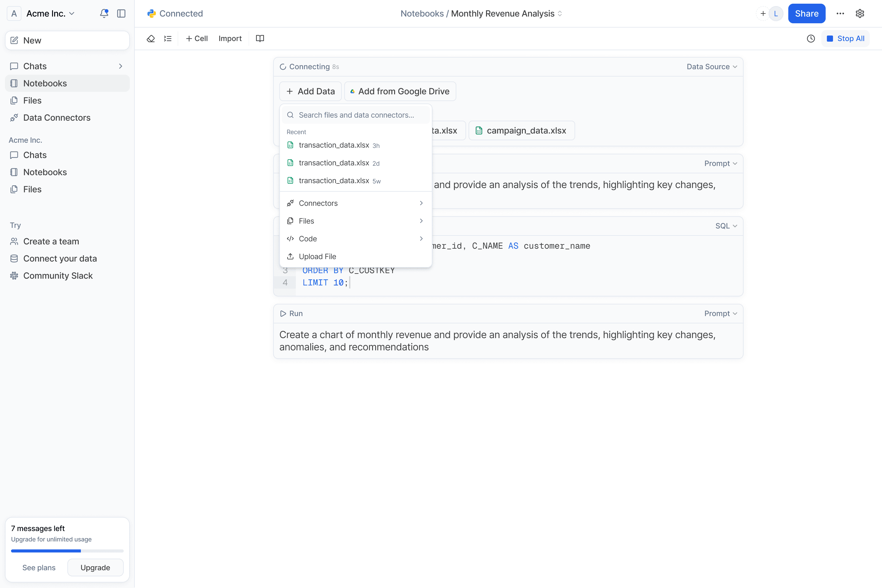Click the eraser clear outputs icon

point(151,39)
